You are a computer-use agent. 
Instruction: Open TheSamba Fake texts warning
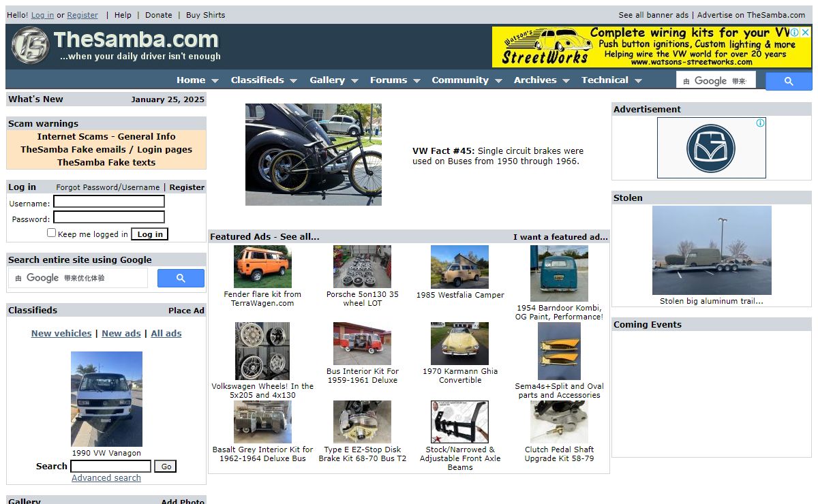pyautogui.click(x=106, y=162)
